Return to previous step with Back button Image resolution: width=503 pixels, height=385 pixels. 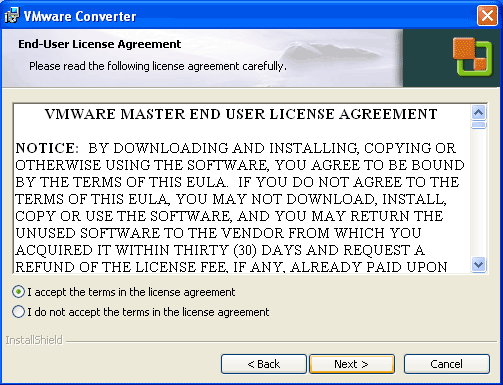click(264, 364)
